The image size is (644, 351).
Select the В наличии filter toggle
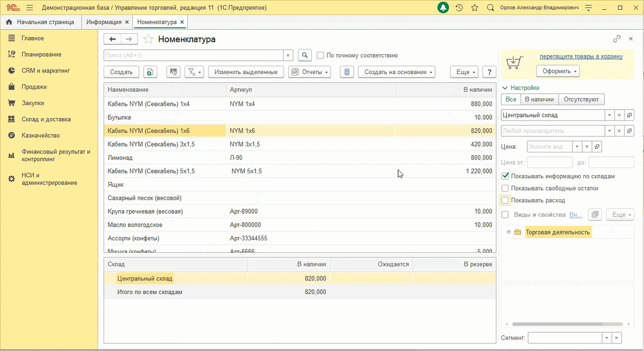coord(539,99)
